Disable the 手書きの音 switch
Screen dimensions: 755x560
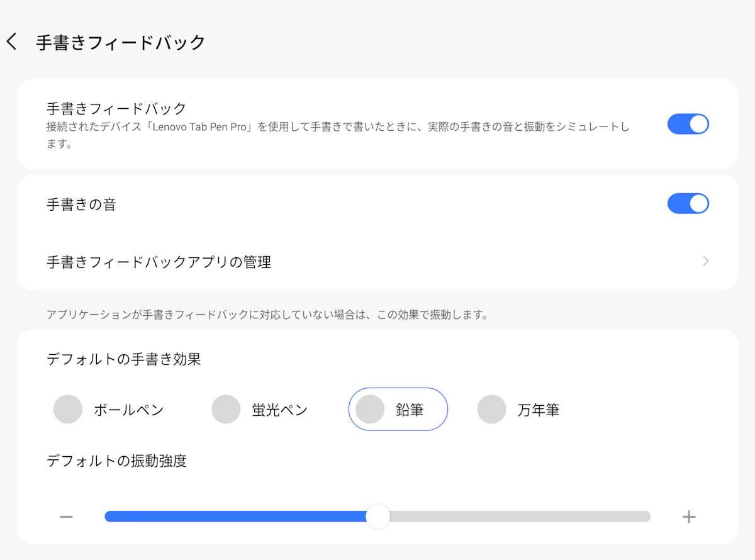click(x=688, y=204)
